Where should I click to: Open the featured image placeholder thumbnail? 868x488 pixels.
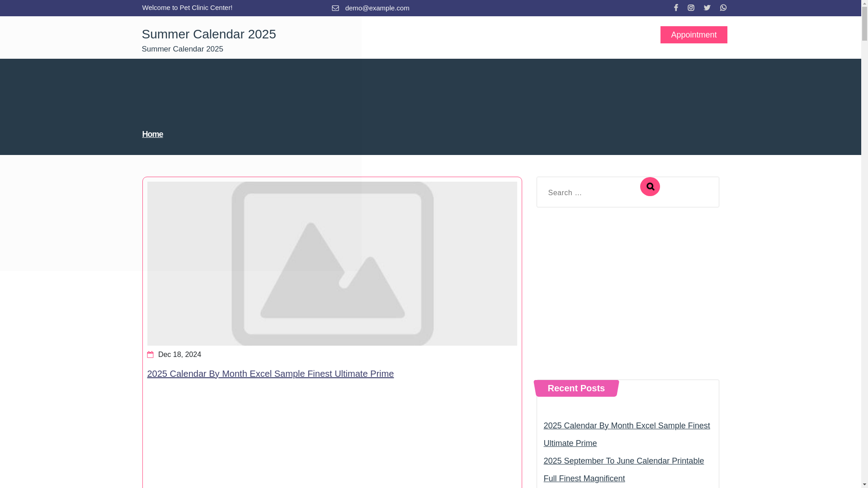point(332,263)
